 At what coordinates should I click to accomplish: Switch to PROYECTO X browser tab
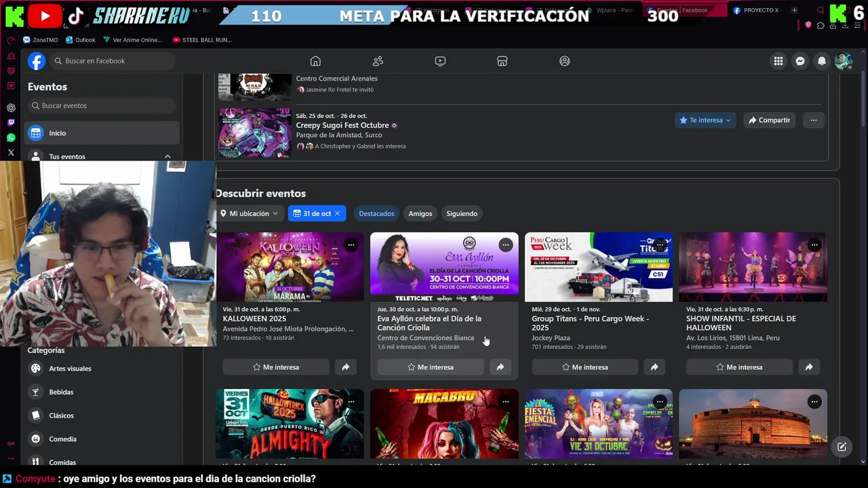pyautogui.click(x=756, y=10)
